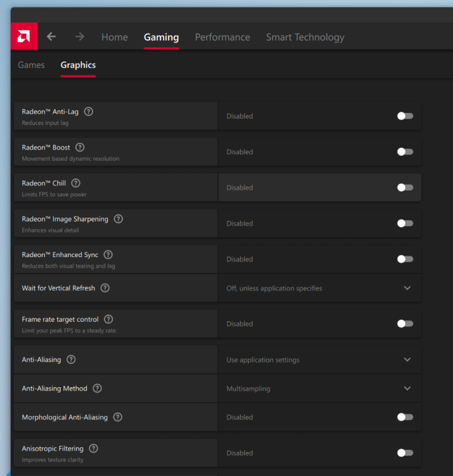View help for Anti-Aliasing Method
Screen dimensions: 453x476
click(x=97, y=388)
